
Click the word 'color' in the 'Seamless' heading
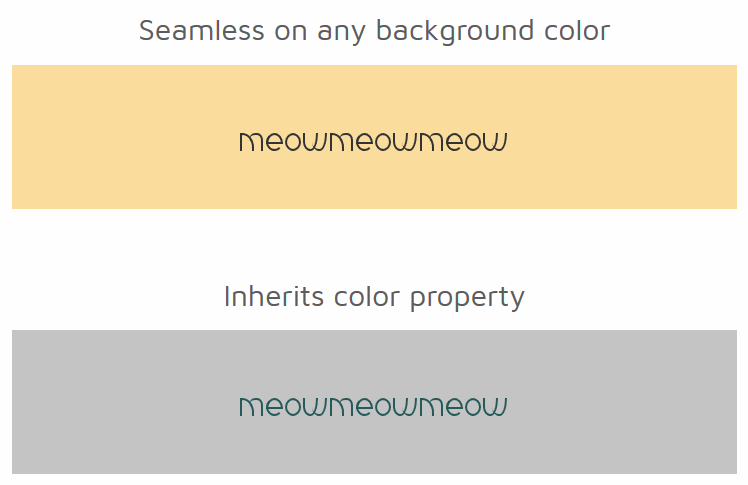pos(577,31)
